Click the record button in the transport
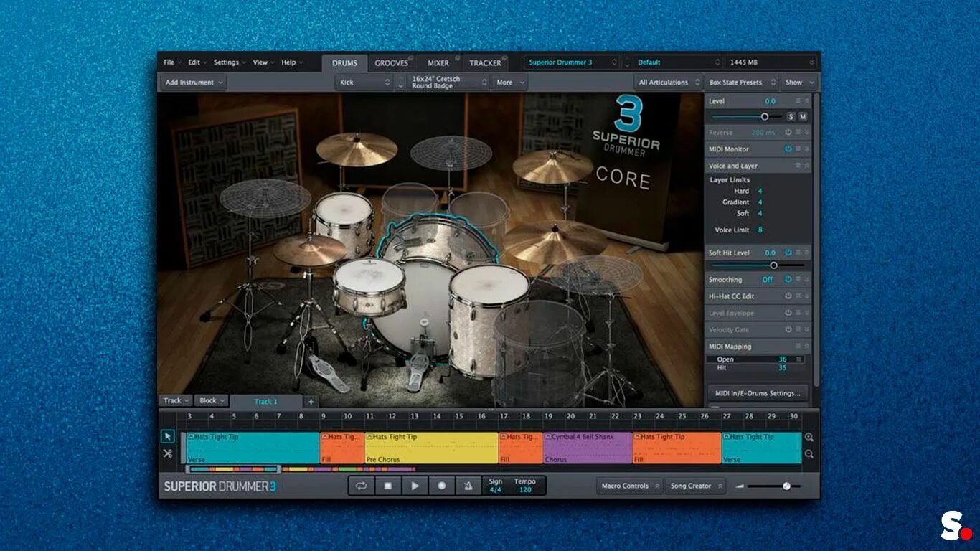This screenshot has width=980, height=551. pyautogui.click(x=441, y=486)
